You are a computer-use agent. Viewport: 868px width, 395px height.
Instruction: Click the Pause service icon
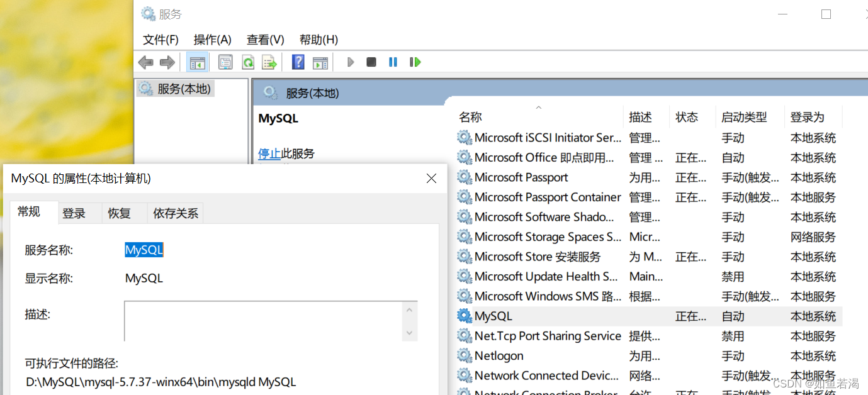pyautogui.click(x=393, y=62)
